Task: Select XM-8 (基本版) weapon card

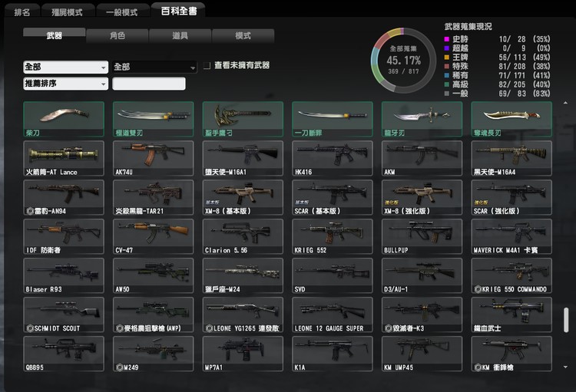Action: [243, 197]
